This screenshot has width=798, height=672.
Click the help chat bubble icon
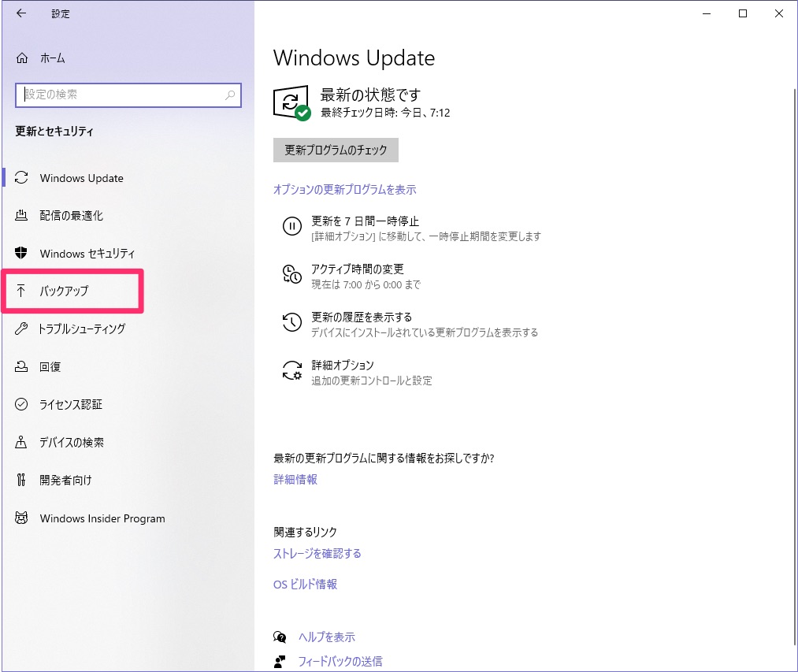pyautogui.click(x=280, y=637)
